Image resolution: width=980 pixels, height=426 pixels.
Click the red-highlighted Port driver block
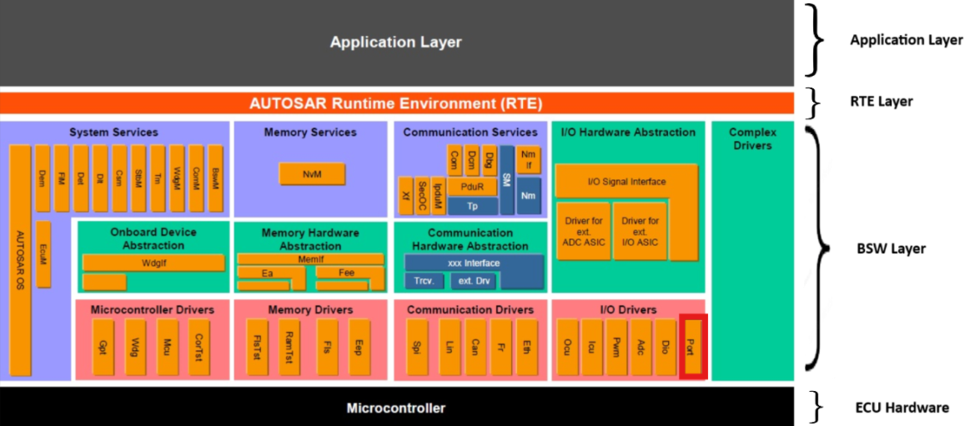[693, 345]
